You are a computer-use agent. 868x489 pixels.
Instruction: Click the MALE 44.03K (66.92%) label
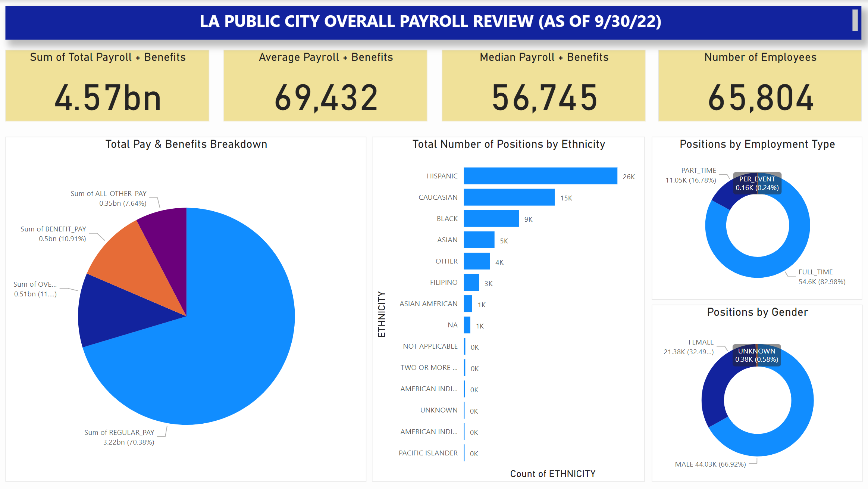click(710, 464)
